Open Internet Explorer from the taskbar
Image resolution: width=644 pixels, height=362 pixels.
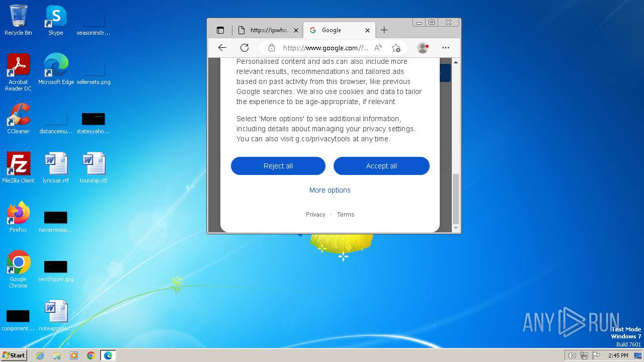(x=40, y=355)
